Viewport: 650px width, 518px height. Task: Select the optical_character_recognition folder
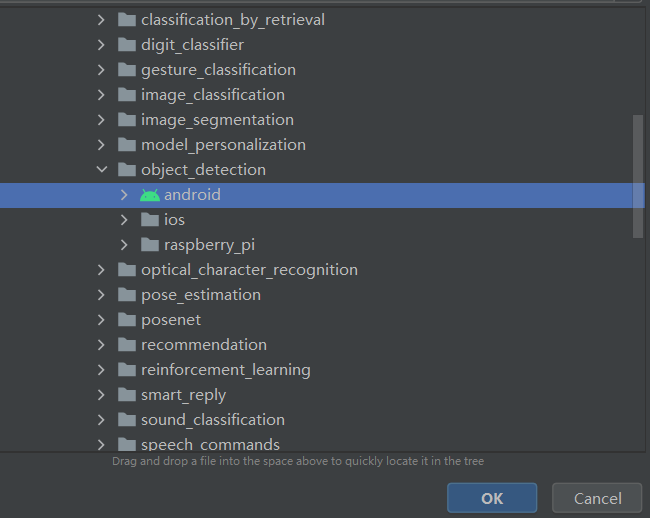249,270
